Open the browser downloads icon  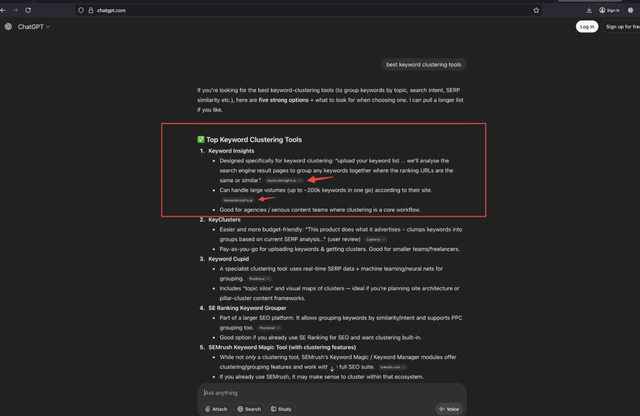[590, 10]
